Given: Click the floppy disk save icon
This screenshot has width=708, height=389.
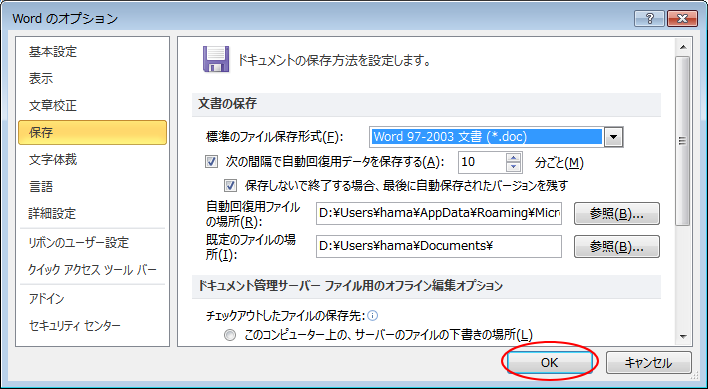Looking at the screenshot, I should click(x=216, y=59).
